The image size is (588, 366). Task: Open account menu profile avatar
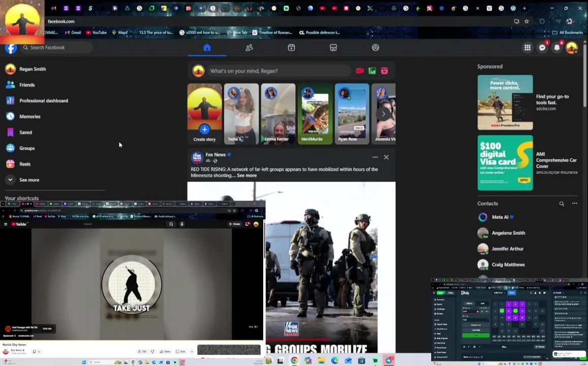[572, 48]
